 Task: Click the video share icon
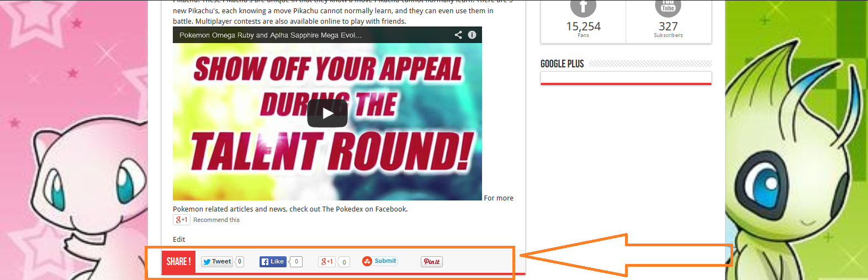tap(458, 35)
